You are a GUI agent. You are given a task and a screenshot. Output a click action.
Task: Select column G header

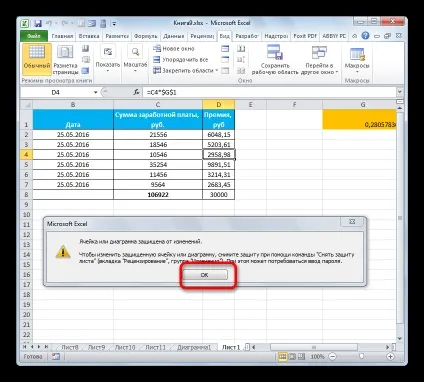pos(359,105)
